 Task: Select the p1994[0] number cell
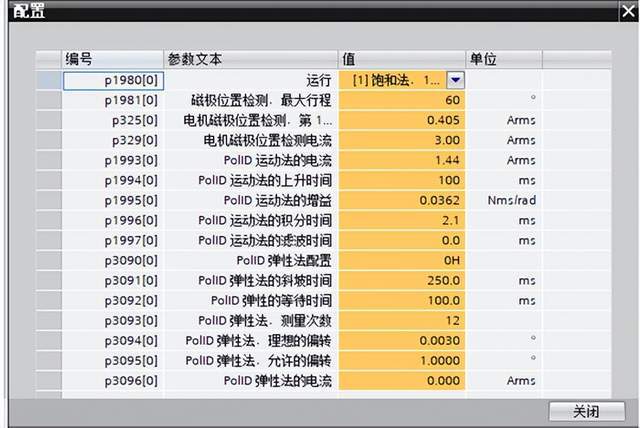point(113,180)
